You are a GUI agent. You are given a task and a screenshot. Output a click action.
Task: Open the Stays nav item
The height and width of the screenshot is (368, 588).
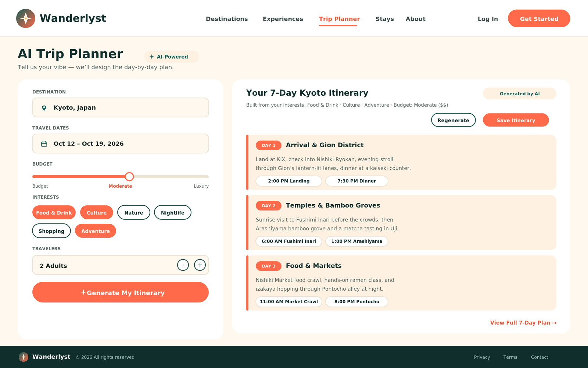[x=385, y=19]
